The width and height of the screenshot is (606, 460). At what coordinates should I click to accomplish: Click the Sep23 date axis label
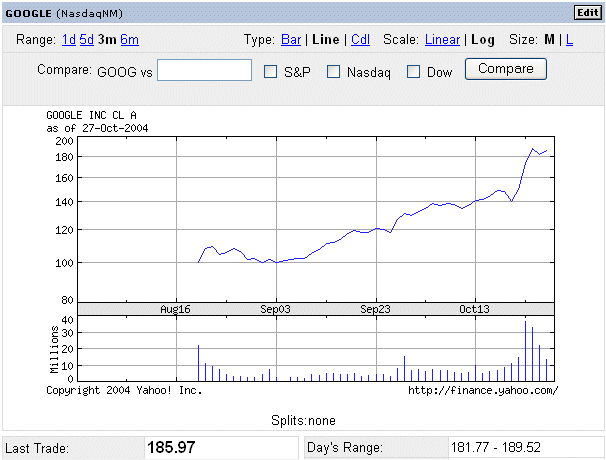[375, 309]
